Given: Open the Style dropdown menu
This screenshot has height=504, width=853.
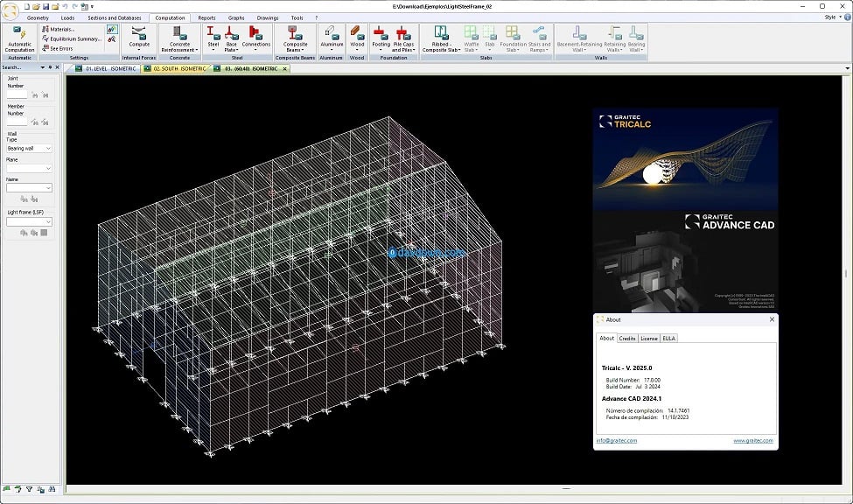Looking at the screenshot, I should 832,17.
